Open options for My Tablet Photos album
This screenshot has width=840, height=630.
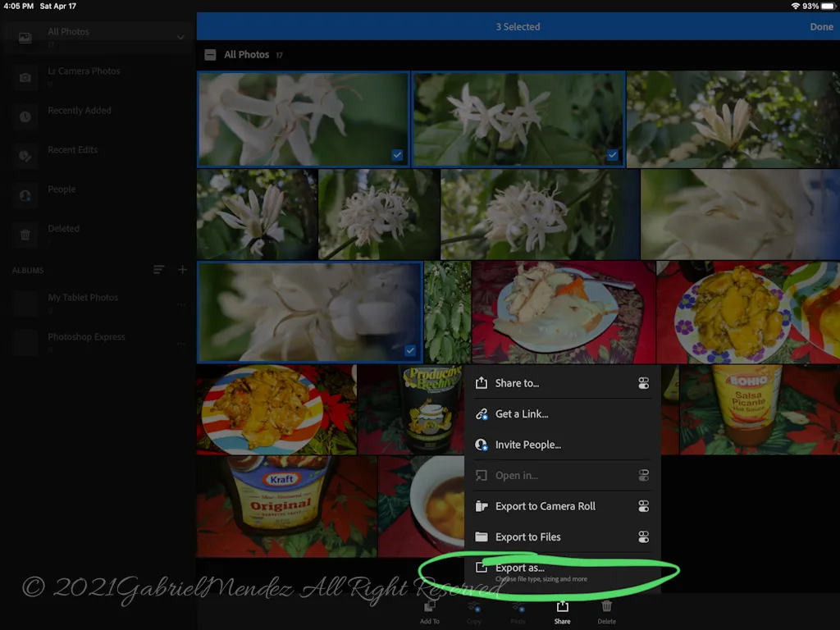181,304
